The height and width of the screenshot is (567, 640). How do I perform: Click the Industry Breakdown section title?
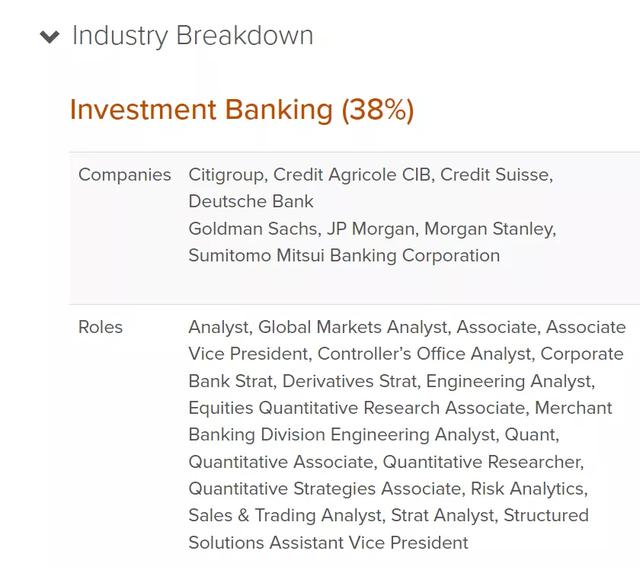point(193,36)
